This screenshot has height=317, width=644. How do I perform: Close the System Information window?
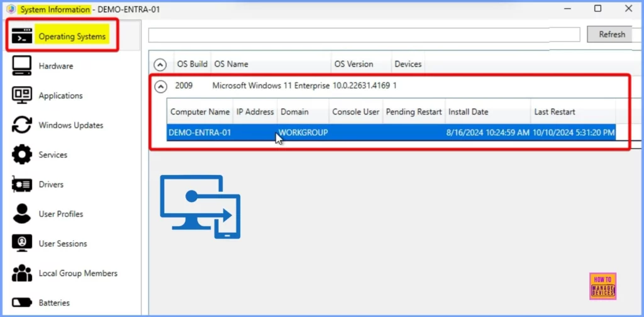coord(628,8)
